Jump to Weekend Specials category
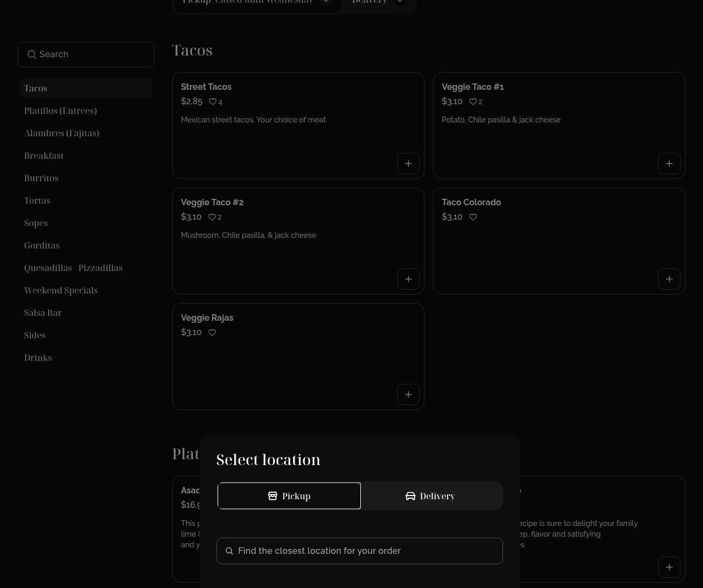This screenshot has height=588, width=703. click(x=61, y=291)
